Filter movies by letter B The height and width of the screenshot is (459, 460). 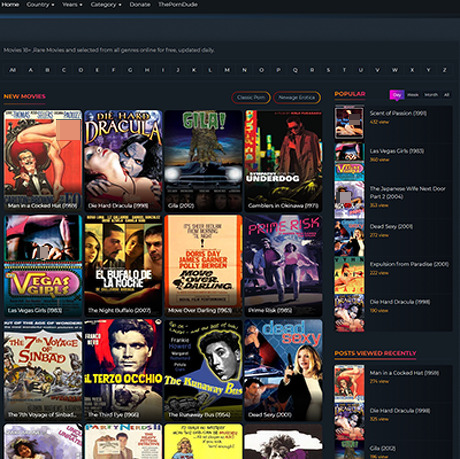pyautogui.click(x=47, y=70)
